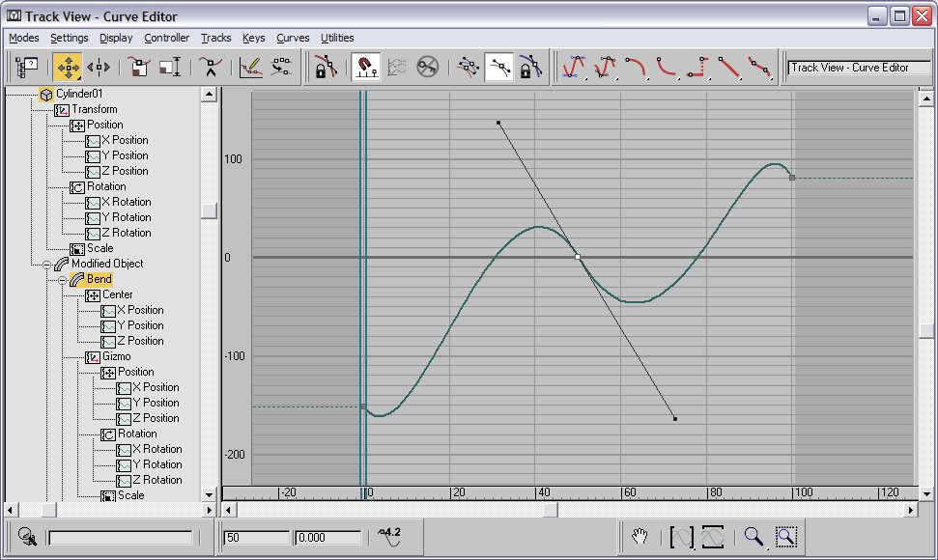Select the Add Keys tool
The height and width of the screenshot is (560, 938).
(211, 67)
